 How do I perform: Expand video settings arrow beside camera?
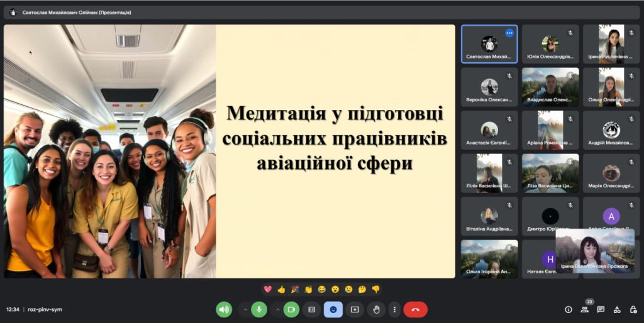click(x=277, y=309)
